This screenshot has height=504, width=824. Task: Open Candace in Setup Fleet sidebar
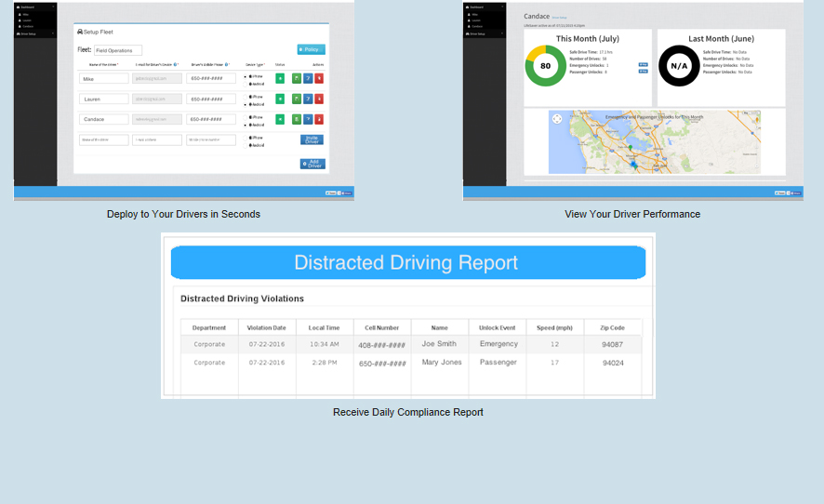pos(26,26)
